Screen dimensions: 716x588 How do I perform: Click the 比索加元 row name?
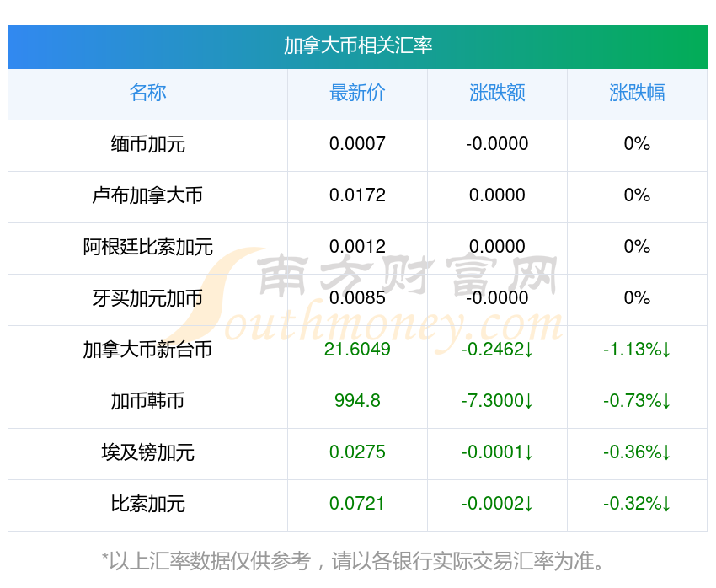click(148, 504)
